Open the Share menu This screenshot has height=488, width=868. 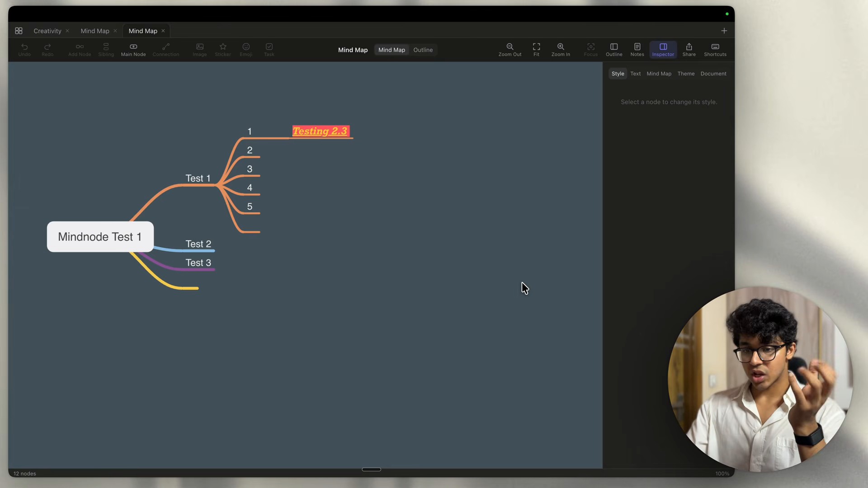(x=689, y=49)
